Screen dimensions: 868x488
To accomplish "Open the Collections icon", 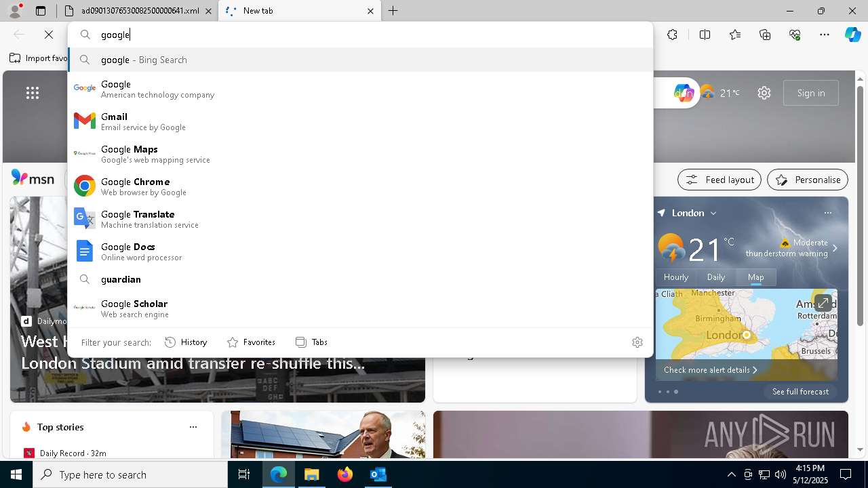I will tap(765, 35).
